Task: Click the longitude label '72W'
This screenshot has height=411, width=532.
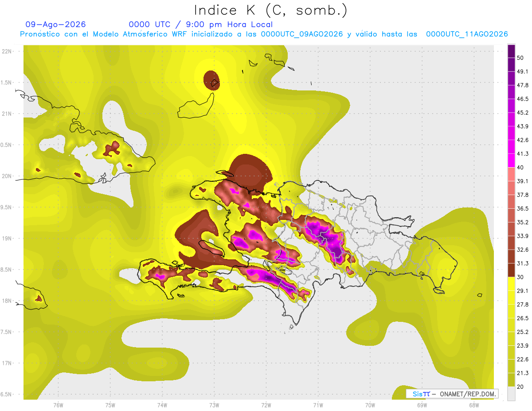Action: point(266,405)
